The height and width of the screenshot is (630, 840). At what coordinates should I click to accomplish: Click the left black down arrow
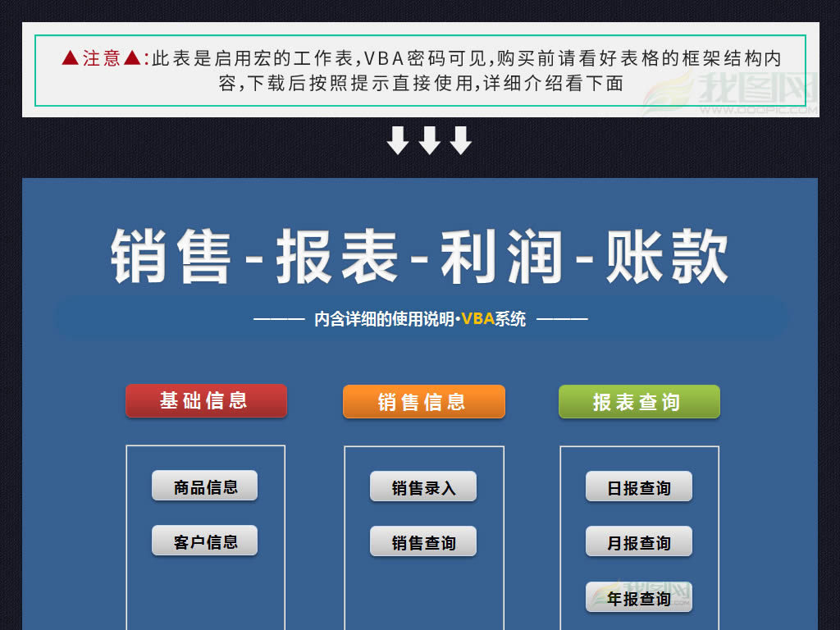[x=399, y=139]
